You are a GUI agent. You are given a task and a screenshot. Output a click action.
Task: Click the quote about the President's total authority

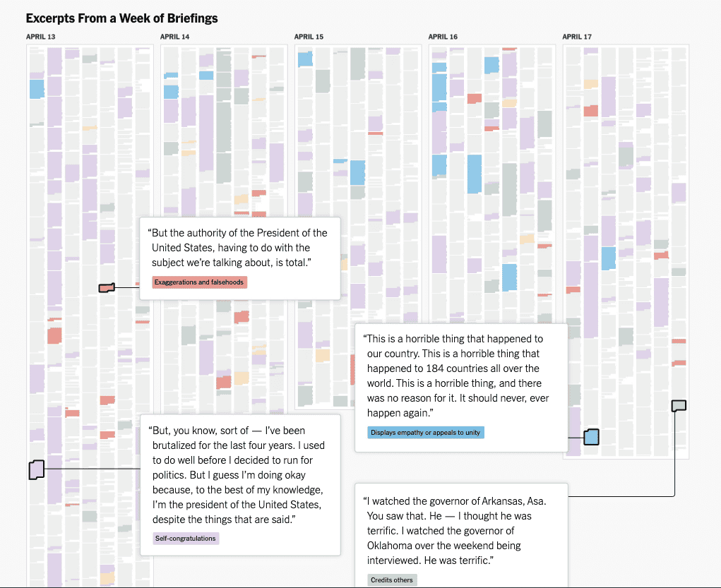click(x=239, y=248)
